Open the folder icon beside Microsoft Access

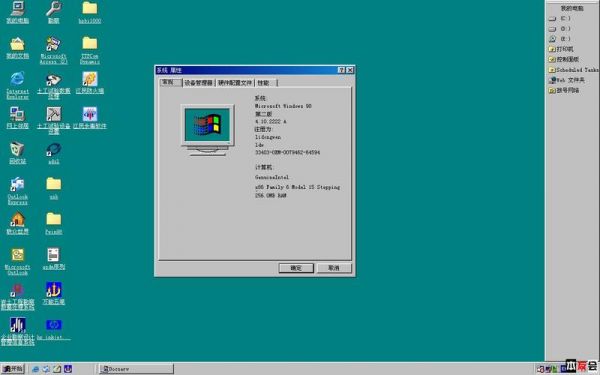point(90,50)
